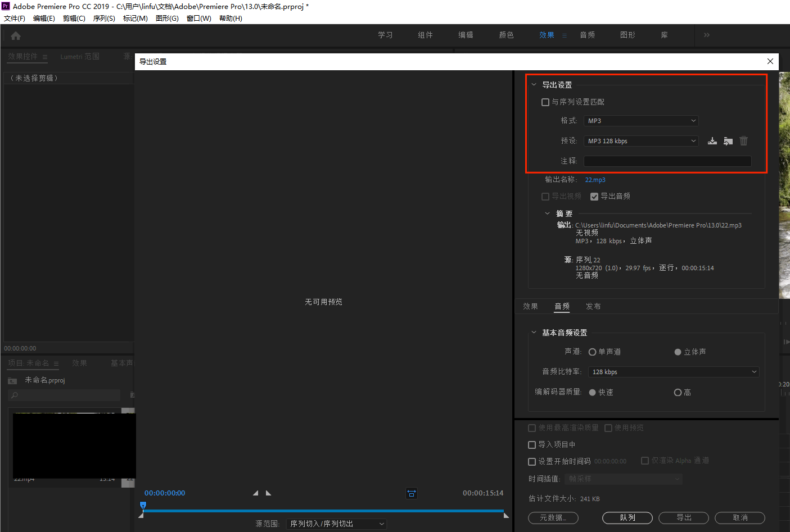Collapse the 导出设置 section
Screen dimensions: 790x532
[534, 85]
